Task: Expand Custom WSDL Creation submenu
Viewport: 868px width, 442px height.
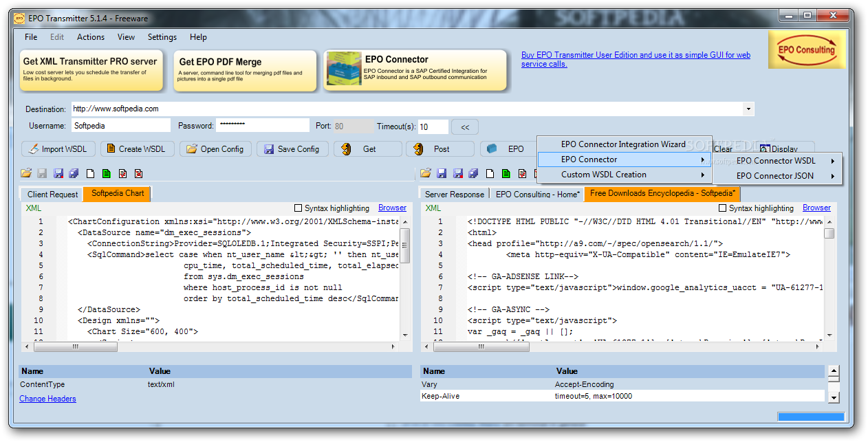Action: 625,175
